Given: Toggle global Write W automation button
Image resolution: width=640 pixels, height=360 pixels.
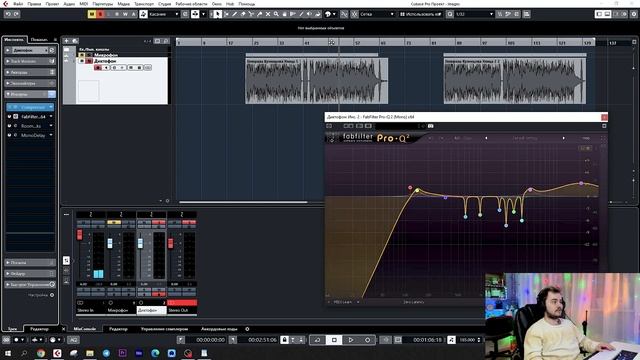Looking at the screenshot, I should pos(125,14).
